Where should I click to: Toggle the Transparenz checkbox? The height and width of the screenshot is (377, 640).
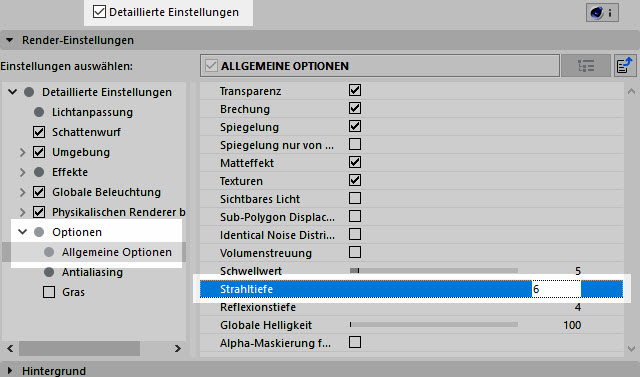[355, 90]
